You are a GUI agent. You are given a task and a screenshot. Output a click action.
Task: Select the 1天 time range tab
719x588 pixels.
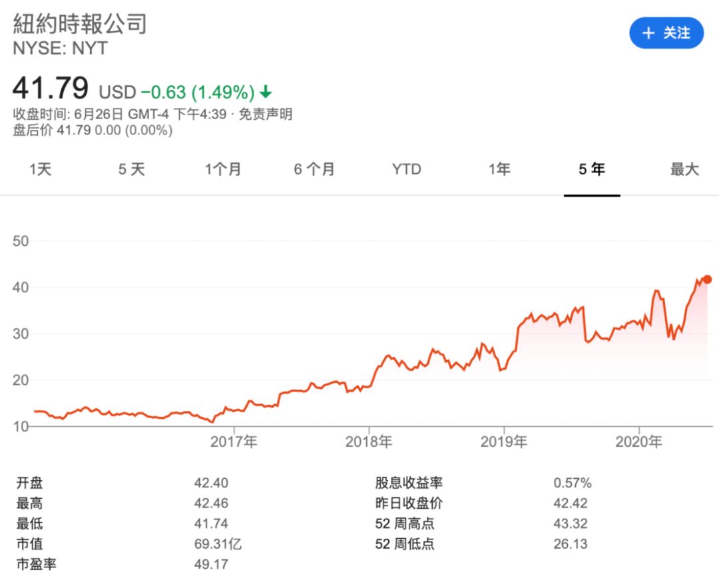coord(40,169)
